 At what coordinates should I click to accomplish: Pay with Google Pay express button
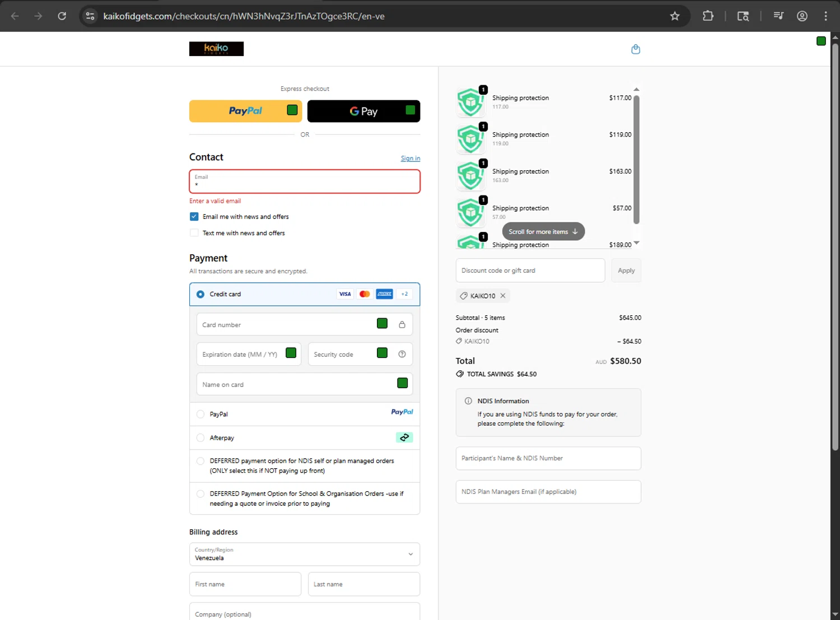(x=363, y=111)
